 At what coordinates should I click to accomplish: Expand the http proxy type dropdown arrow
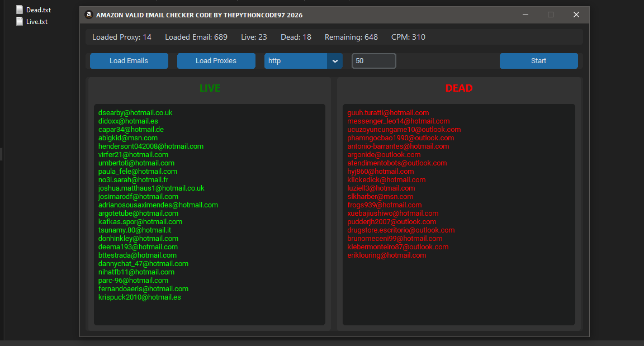[335, 61]
